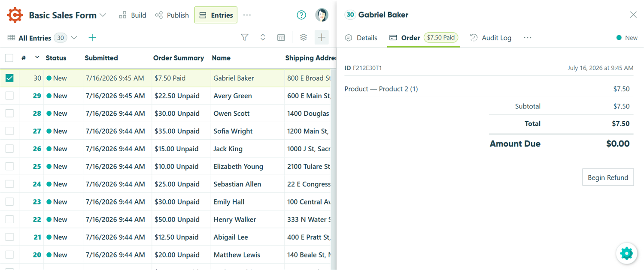Open the help question mark icon
Image resolution: width=644 pixels, height=270 pixels.
301,15
